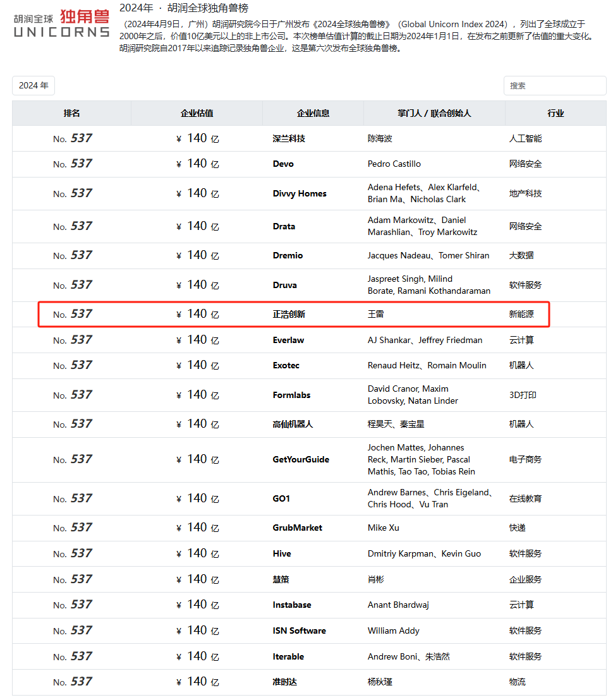Click the Hurun Global Unicorns logo
Screen dimensions: 613x700
click(61, 23)
